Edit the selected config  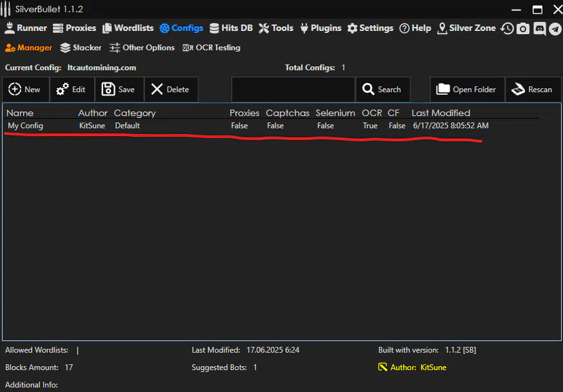pyautogui.click(x=72, y=90)
